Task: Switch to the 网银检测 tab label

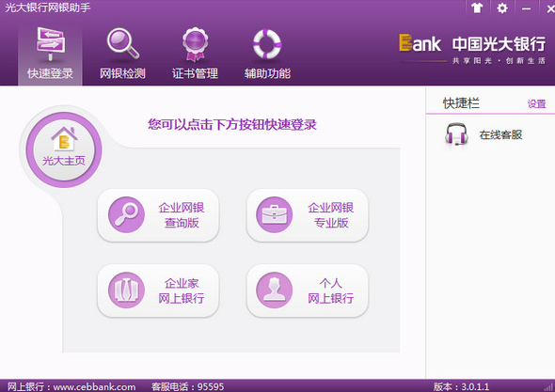Action: [122, 73]
